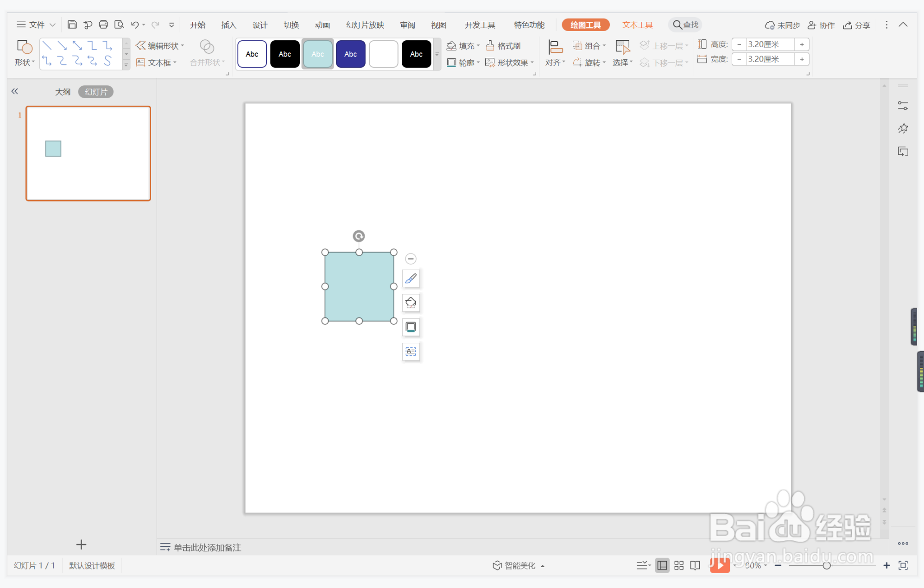Switch to the 大纲 outline tab
The image size is (924, 588).
(x=63, y=92)
